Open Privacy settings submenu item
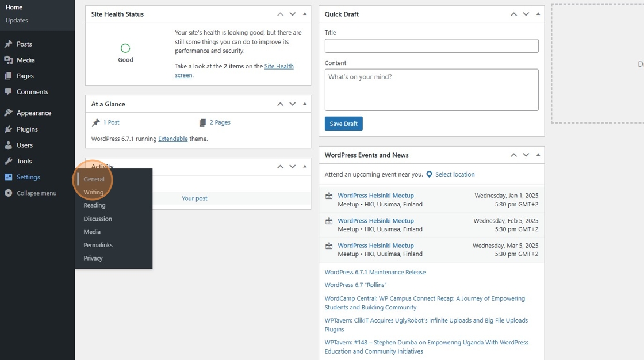Image resolution: width=644 pixels, height=360 pixels. coord(93,258)
